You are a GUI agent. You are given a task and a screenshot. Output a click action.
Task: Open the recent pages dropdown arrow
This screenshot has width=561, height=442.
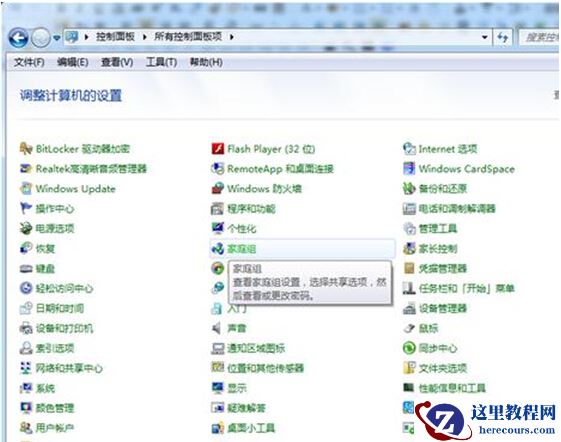(57, 37)
